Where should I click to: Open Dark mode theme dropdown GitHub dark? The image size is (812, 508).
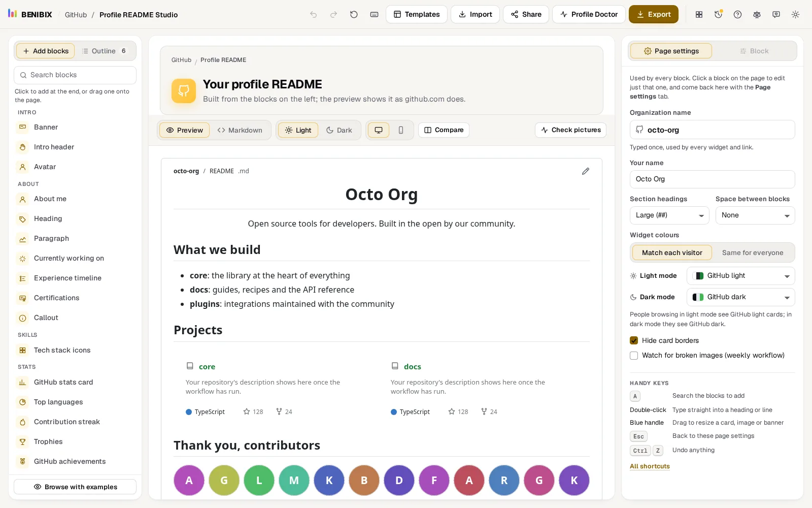pos(741,297)
